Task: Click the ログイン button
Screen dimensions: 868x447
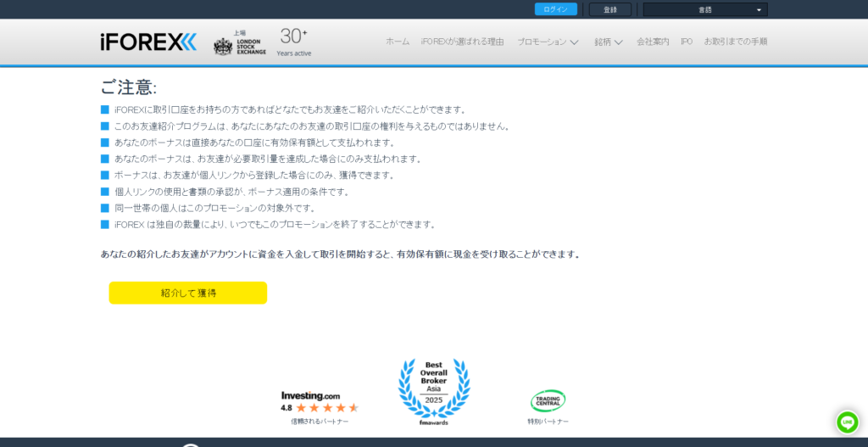Action: click(x=556, y=9)
